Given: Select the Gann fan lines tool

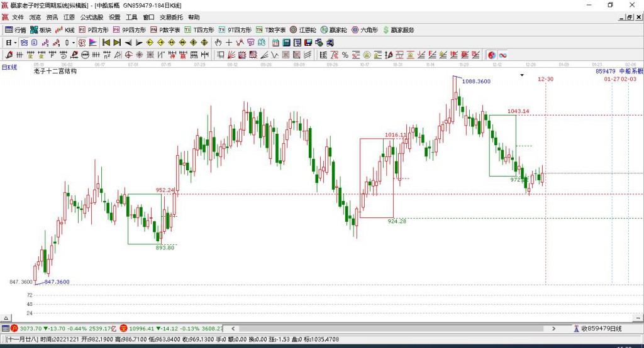Looking at the screenshot, I should pos(231,55).
